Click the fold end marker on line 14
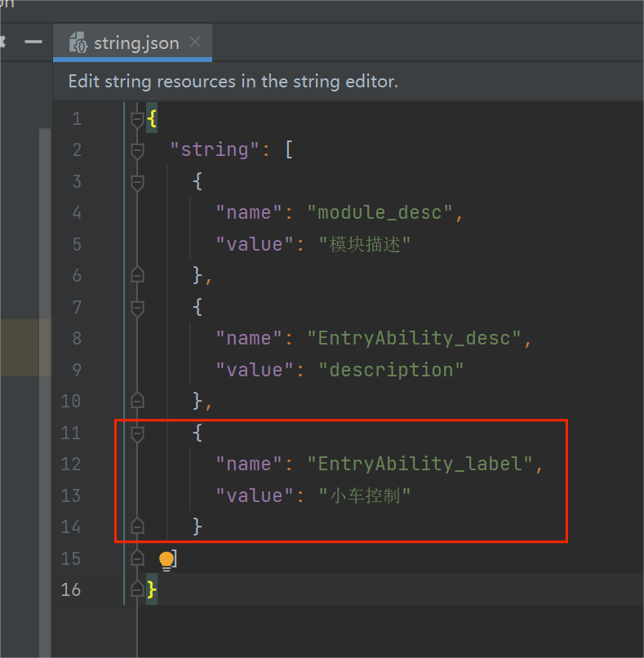Image resolution: width=644 pixels, height=658 pixels. (x=137, y=527)
